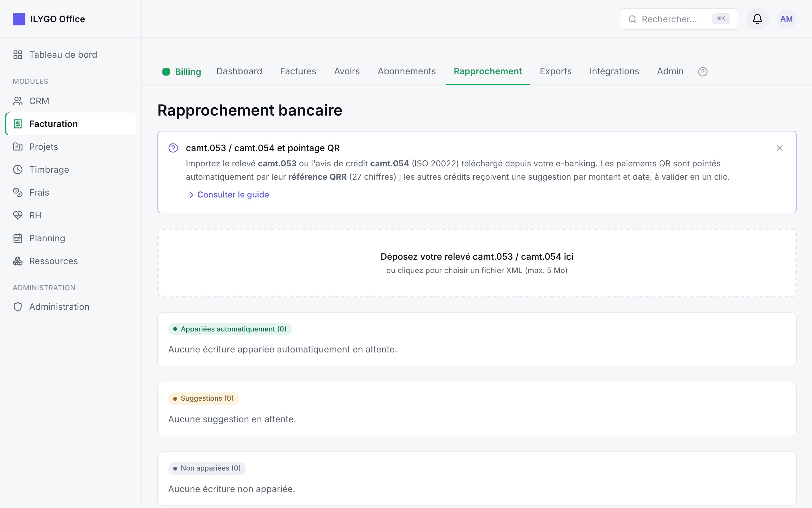Click the Facturation receipt icon
The height and width of the screenshot is (508, 812).
pyautogui.click(x=18, y=124)
